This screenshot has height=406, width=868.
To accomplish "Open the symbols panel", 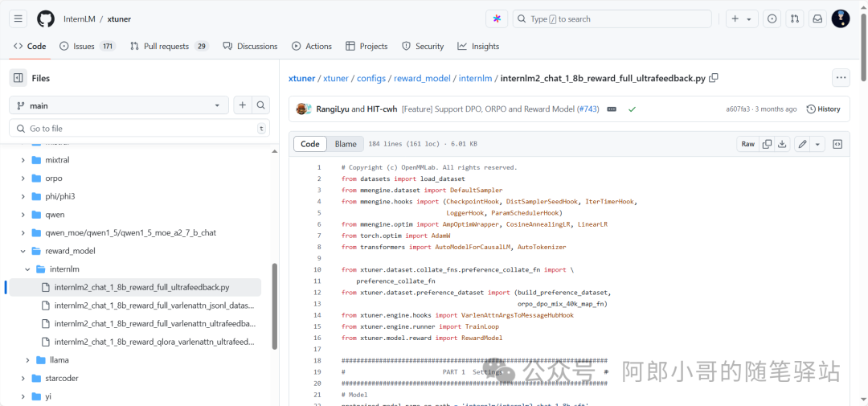I will (x=837, y=144).
